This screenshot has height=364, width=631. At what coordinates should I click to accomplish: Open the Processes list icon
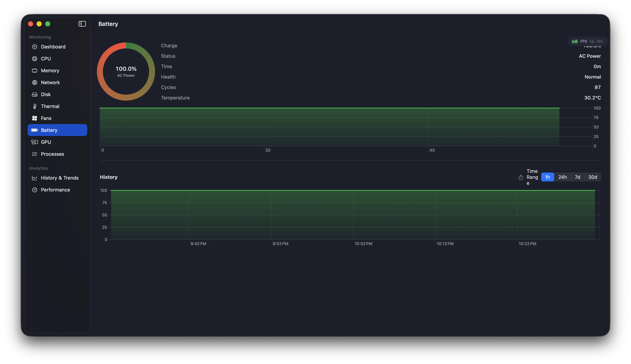34,154
